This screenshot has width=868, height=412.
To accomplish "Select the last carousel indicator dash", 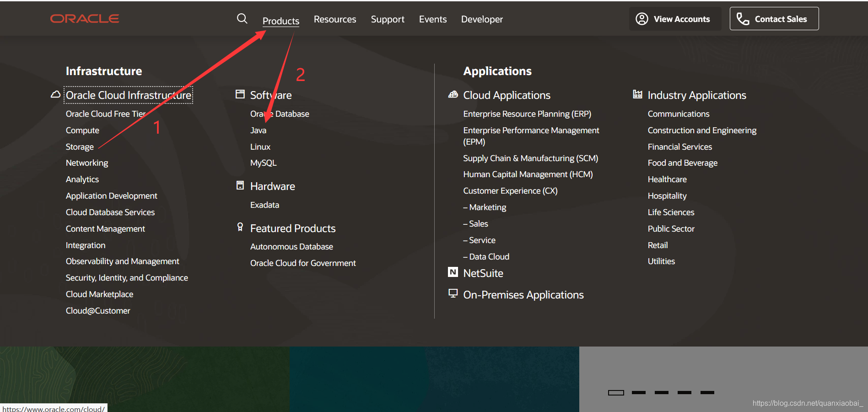I will pos(707,392).
